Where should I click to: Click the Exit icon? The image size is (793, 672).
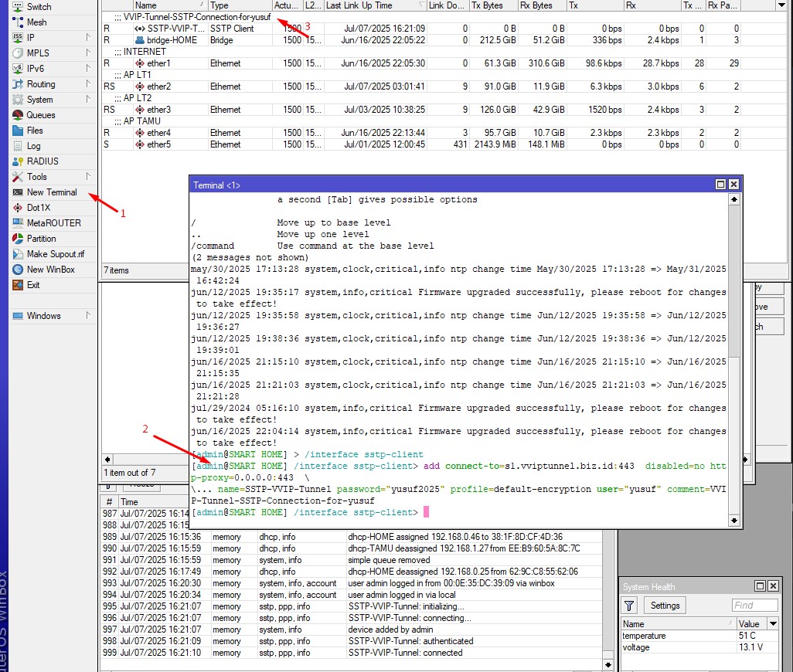point(18,285)
